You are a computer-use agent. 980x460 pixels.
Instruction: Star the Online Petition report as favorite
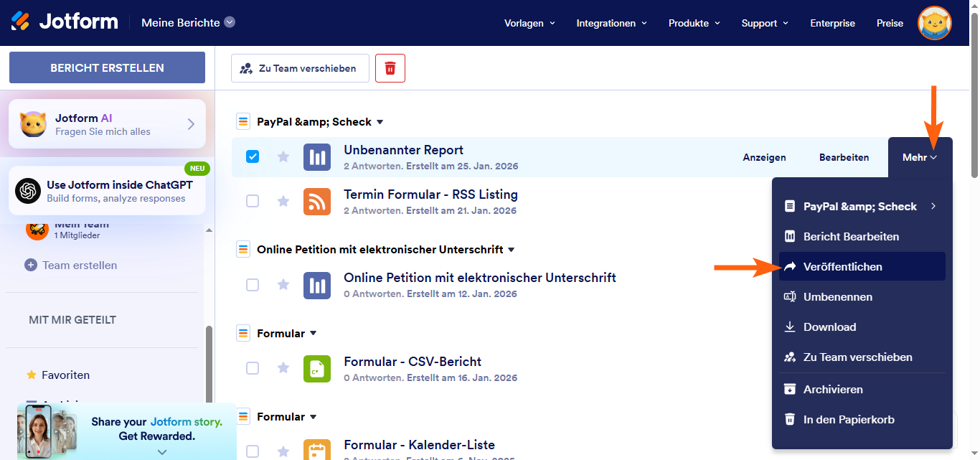click(283, 285)
